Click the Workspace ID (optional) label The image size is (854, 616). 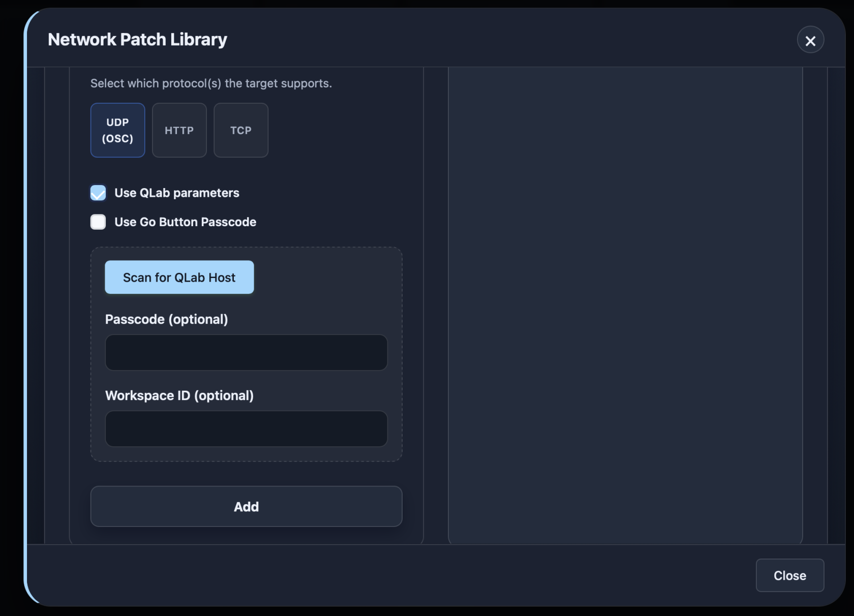click(179, 395)
